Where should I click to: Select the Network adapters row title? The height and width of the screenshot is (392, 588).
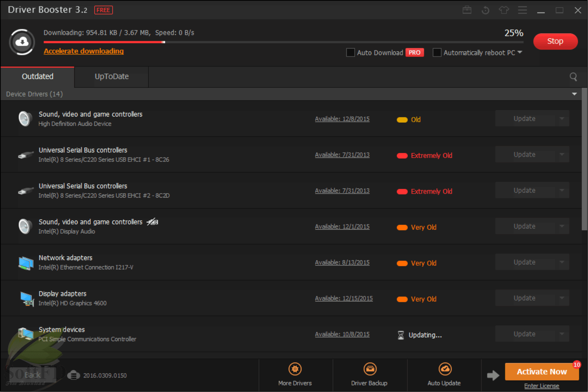coord(65,258)
